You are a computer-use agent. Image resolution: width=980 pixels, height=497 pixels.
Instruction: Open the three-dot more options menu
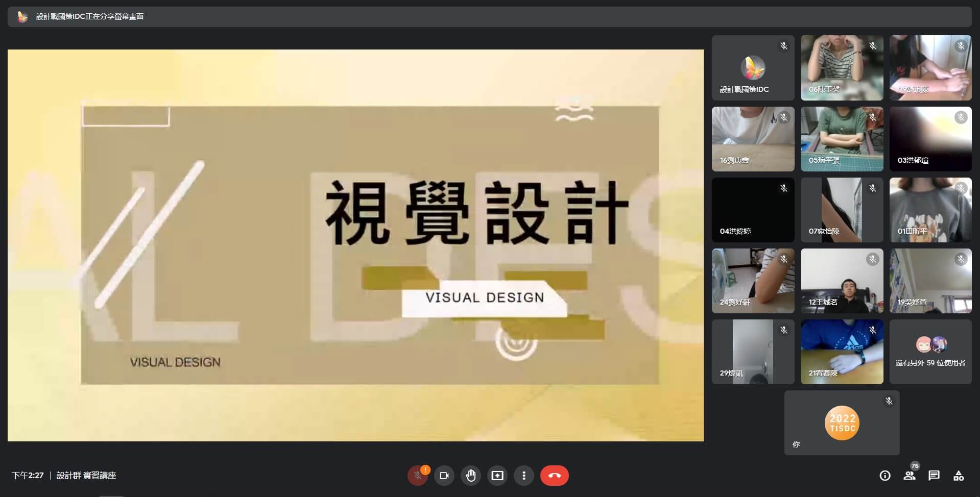[523, 476]
